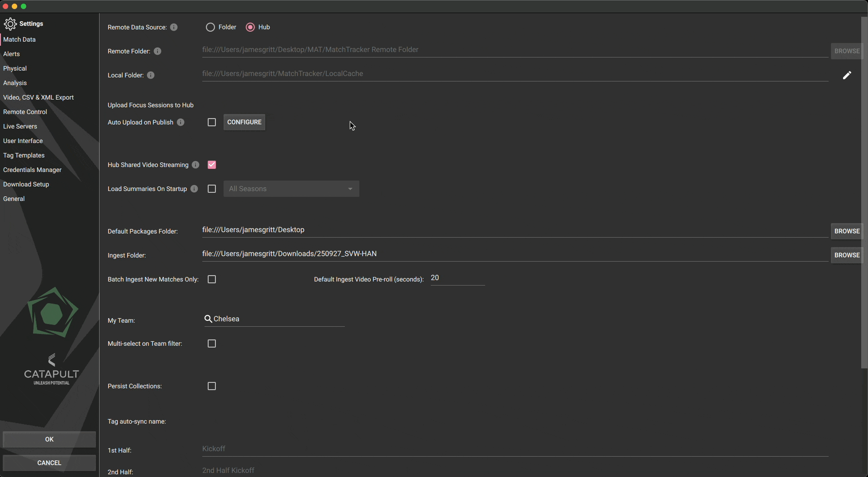Click the Ingest Folder path field
Image resolution: width=868 pixels, height=477 pixels.
click(x=515, y=254)
